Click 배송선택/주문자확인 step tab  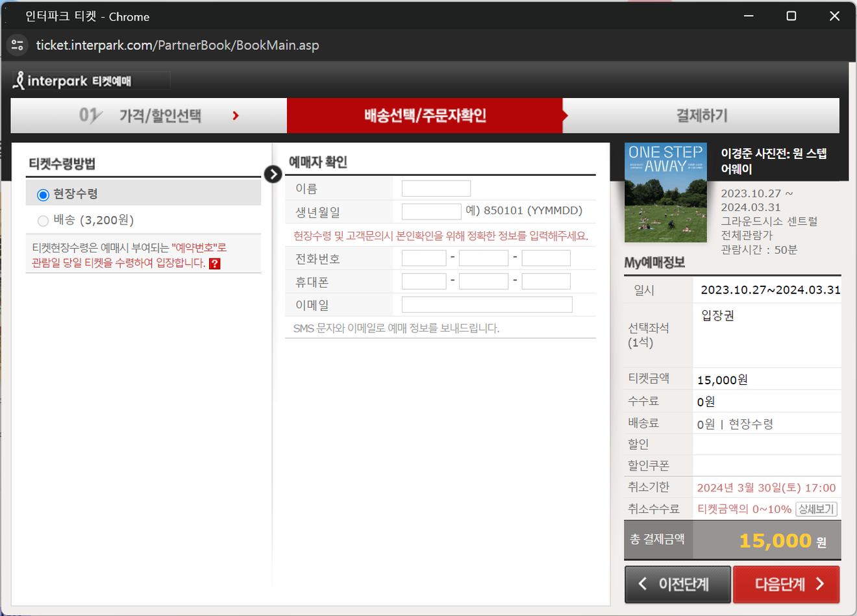click(425, 116)
